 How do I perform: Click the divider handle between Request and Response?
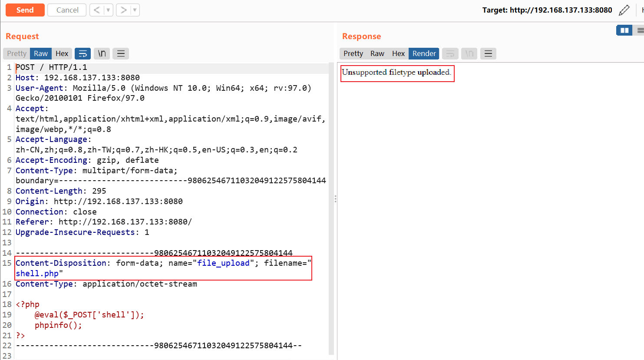(335, 199)
